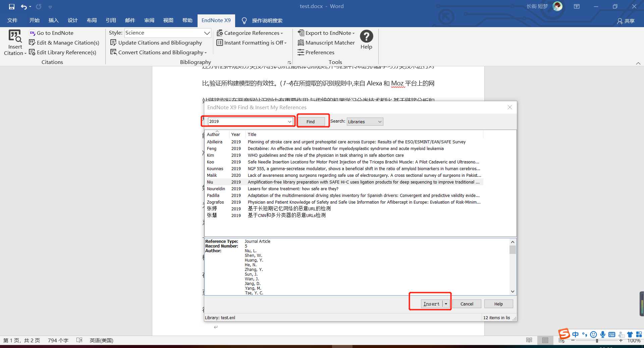Viewport: 644px width, 348px height.
Task: Click the zoom slider handle
Action: click(x=597, y=341)
